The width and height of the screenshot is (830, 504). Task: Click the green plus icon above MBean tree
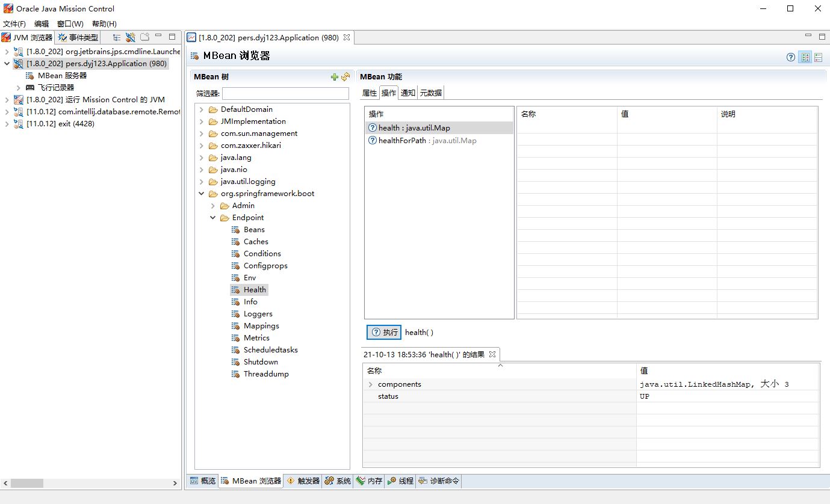[x=333, y=77]
